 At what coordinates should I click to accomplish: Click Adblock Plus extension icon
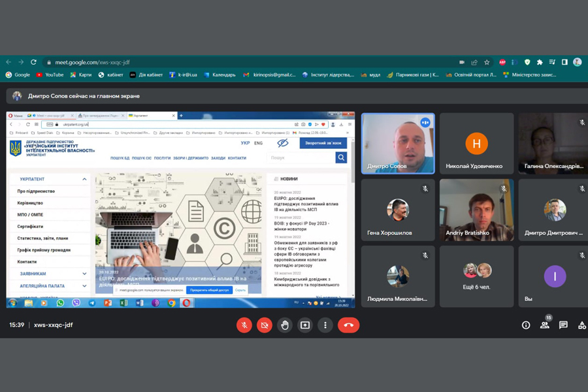[x=502, y=62]
